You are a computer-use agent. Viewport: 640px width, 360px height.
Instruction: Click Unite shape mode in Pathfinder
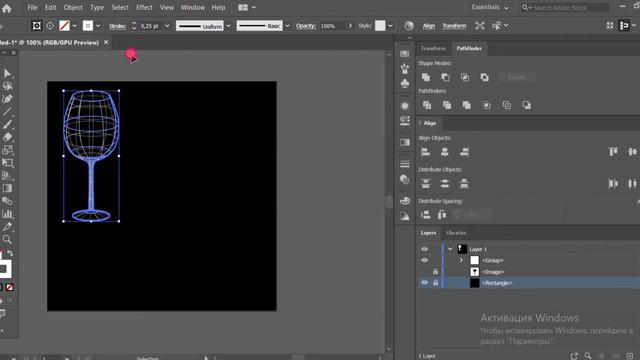pyautogui.click(x=426, y=77)
